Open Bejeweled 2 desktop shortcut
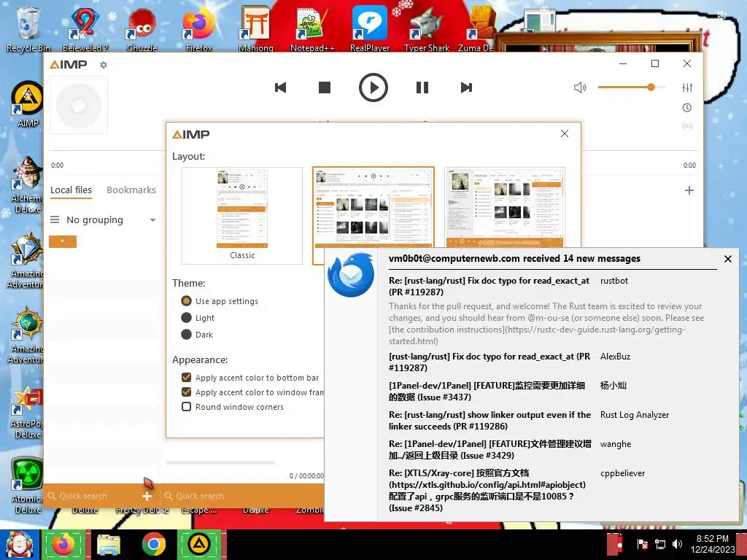 coord(85,28)
